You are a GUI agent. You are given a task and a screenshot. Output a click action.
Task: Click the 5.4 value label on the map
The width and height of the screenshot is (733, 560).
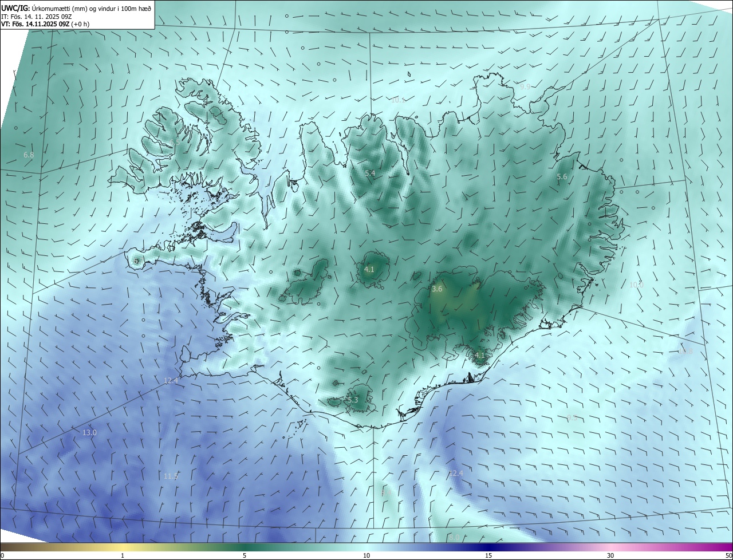pos(370,173)
